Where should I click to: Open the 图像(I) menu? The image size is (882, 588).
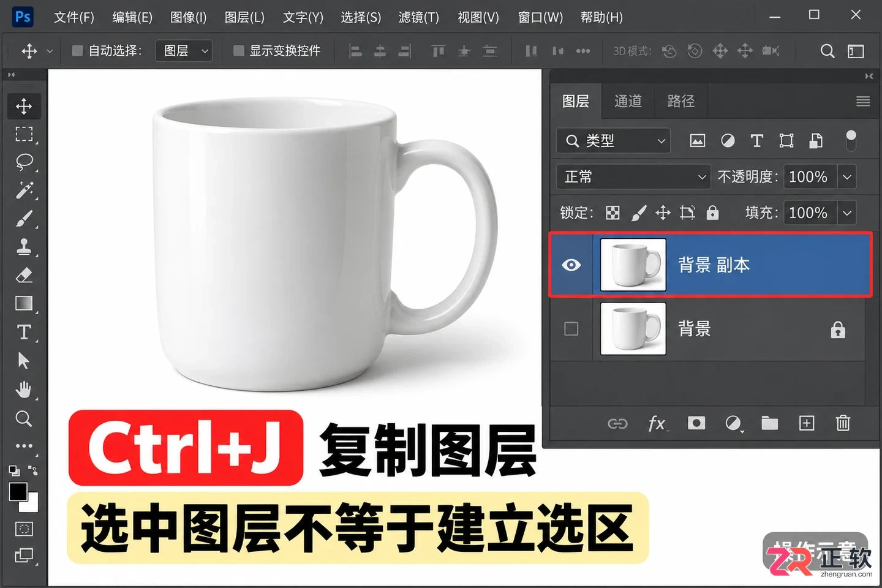(x=189, y=17)
